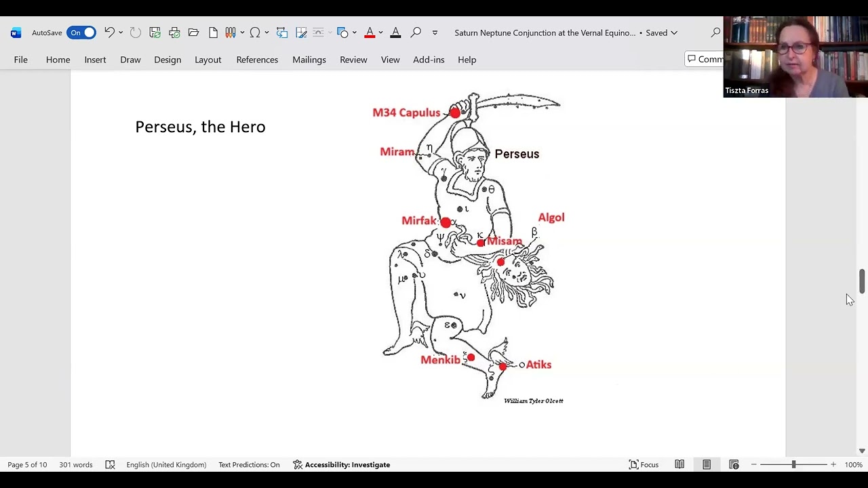Select the drawing pens icon
This screenshot has height=488, width=868.
231,33
